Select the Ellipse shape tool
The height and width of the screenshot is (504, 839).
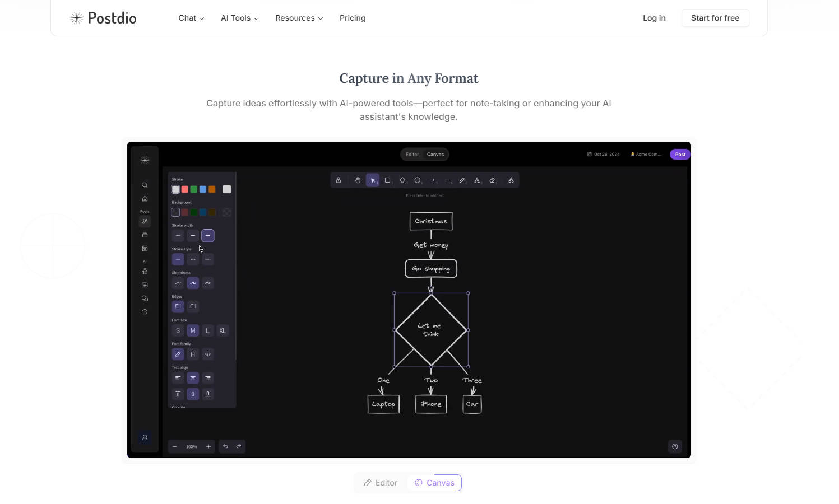[x=418, y=180]
